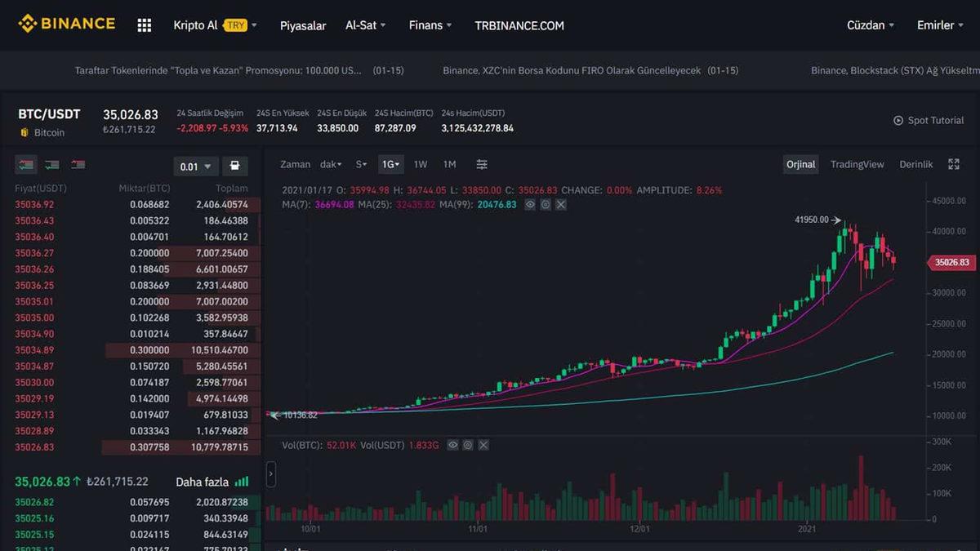Click the order book display mode printer icon
Viewport: 980px width, 551px height.
click(x=235, y=165)
